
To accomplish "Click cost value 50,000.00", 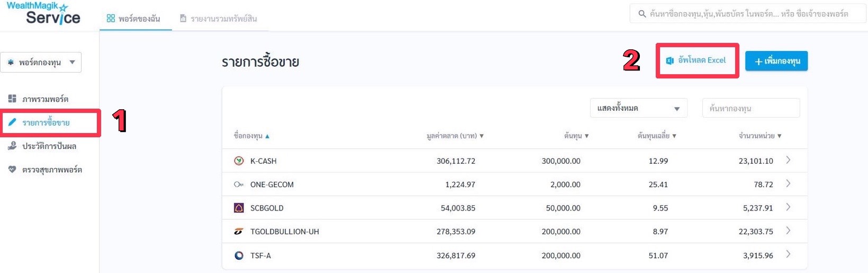I will [563, 208].
